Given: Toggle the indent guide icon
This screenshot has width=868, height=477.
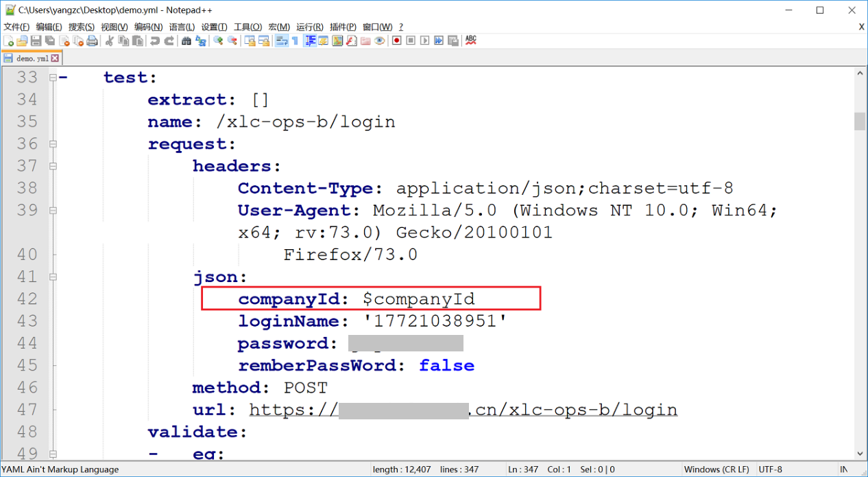Looking at the screenshot, I should [310, 41].
